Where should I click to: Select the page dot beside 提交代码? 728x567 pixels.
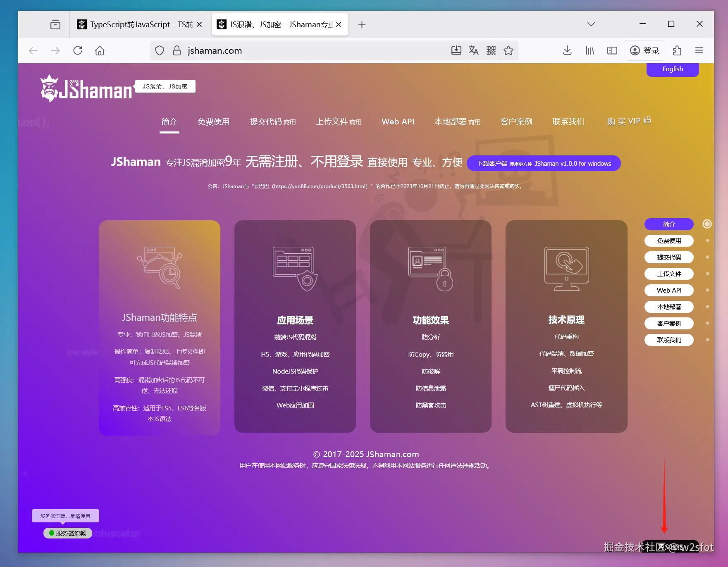[x=707, y=257]
